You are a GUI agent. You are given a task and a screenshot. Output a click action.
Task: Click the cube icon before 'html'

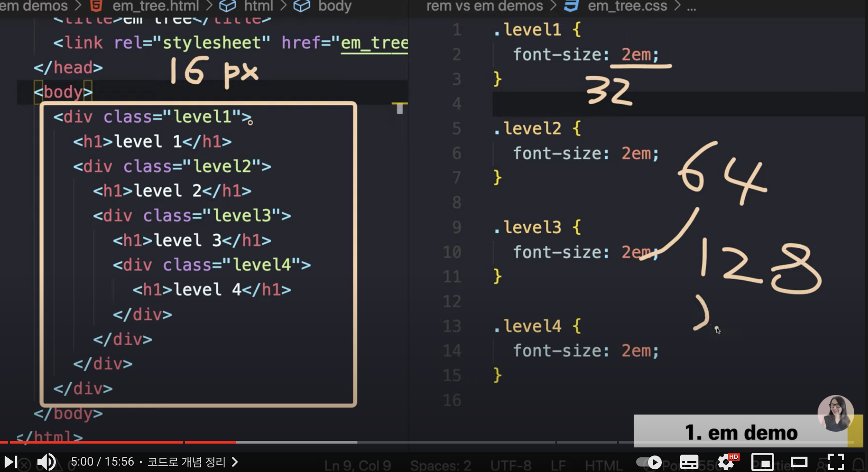point(227,6)
